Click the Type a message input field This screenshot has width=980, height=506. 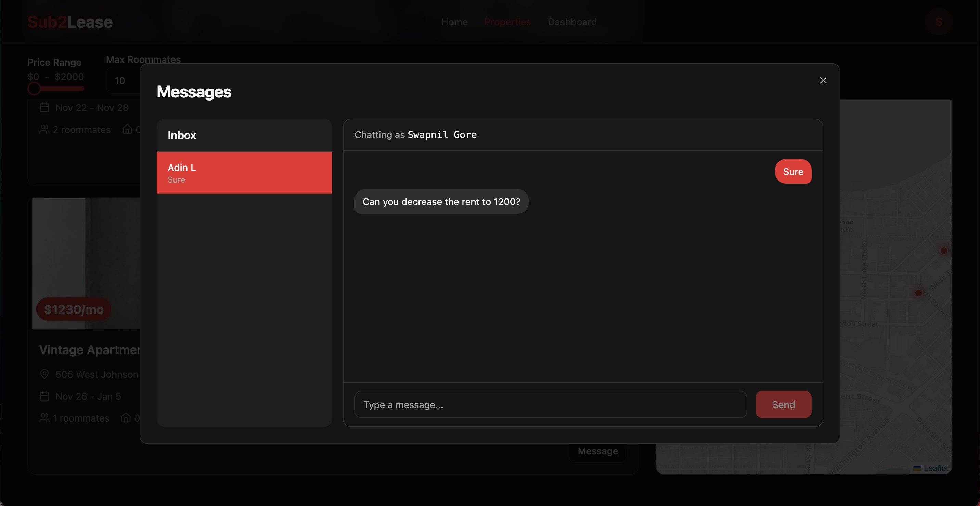(x=550, y=404)
